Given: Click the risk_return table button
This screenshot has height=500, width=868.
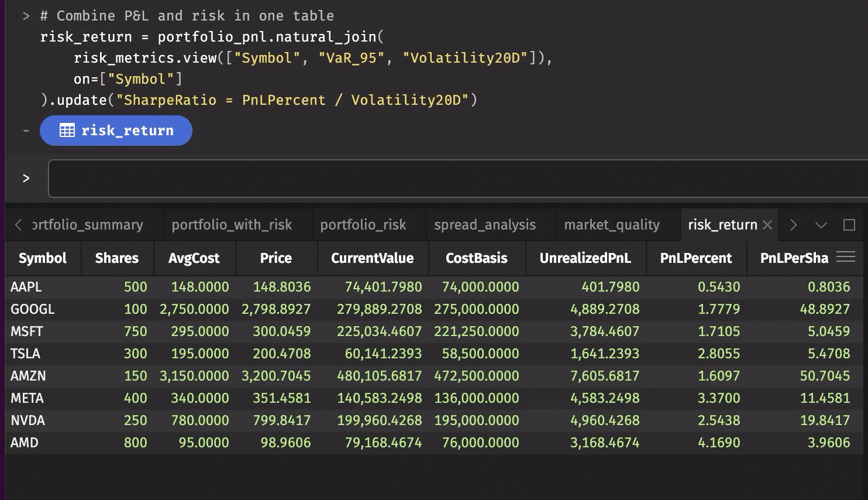Looking at the screenshot, I should (116, 131).
